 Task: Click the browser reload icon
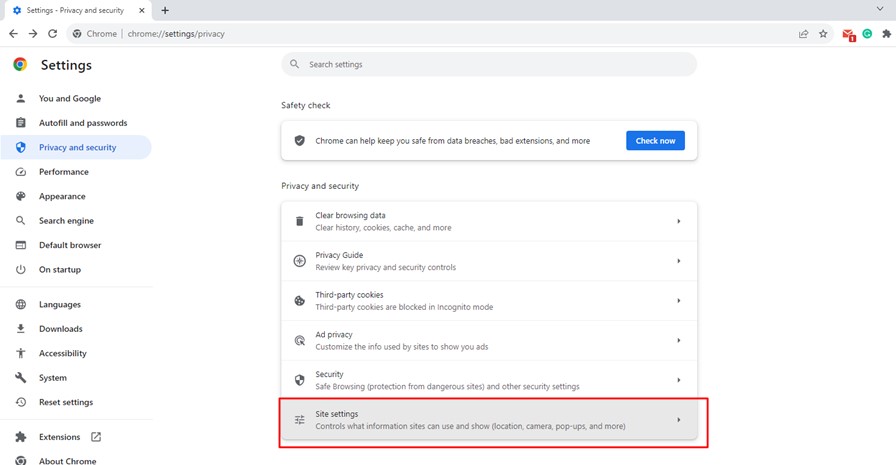pos(53,33)
